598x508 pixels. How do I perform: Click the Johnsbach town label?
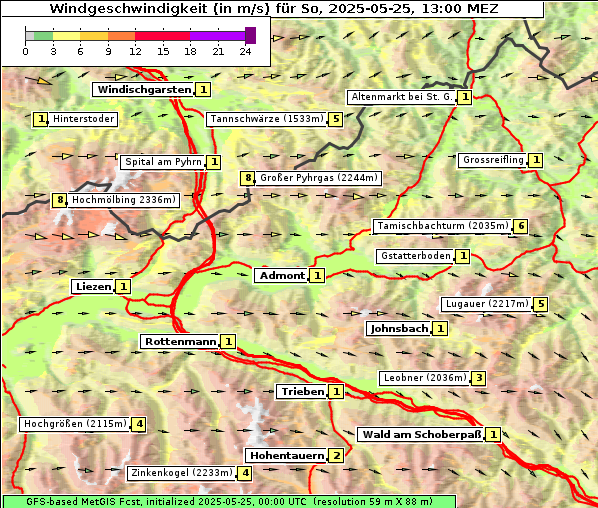(399, 328)
